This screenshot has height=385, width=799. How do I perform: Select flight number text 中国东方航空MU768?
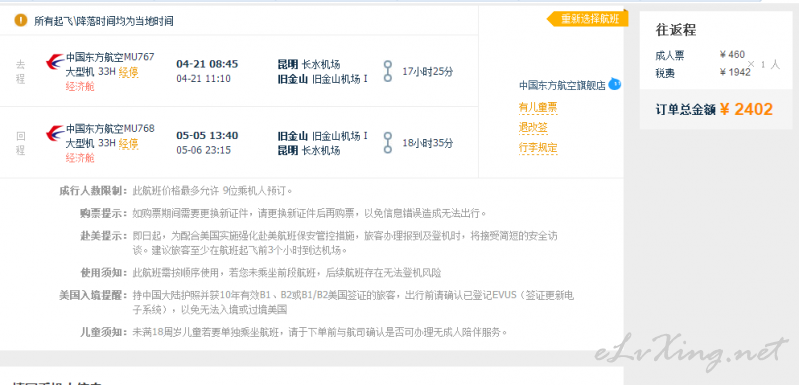point(110,128)
